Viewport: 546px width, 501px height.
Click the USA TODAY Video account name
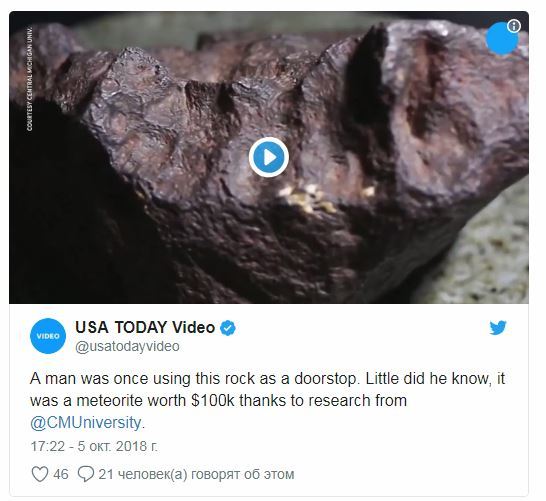(x=145, y=327)
